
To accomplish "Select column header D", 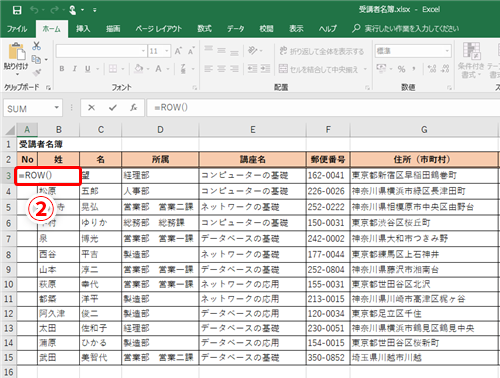I will (160, 130).
